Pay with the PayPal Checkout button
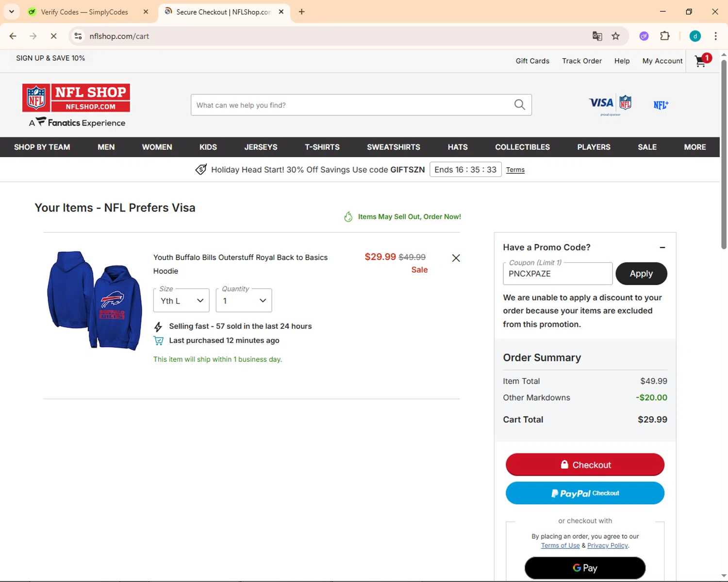Viewport: 728px width, 582px height. [585, 493]
